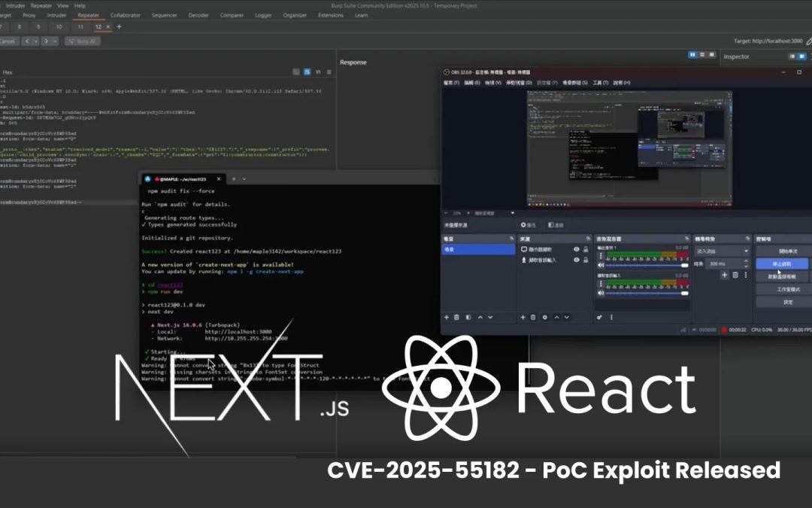This screenshot has width=812, height=508.
Task: Add a new scene in OBS
Action: 447,317
